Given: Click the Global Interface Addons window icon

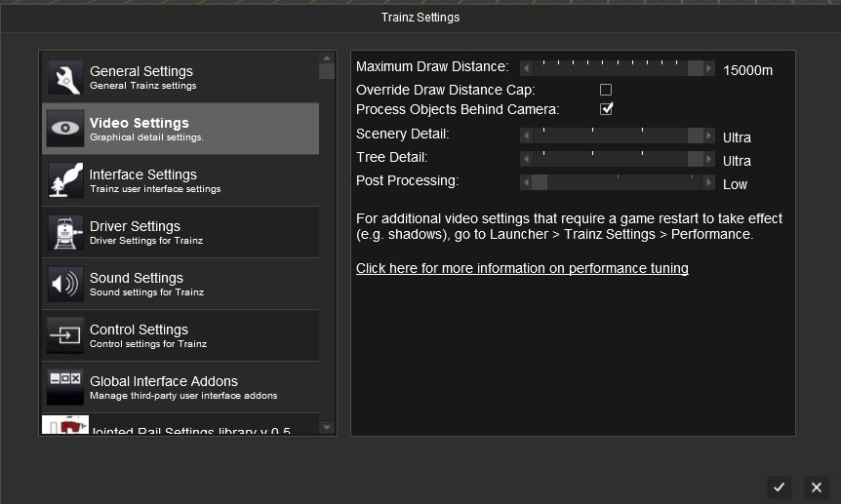Looking at the screenshot, I should click(x=65, y=387).
